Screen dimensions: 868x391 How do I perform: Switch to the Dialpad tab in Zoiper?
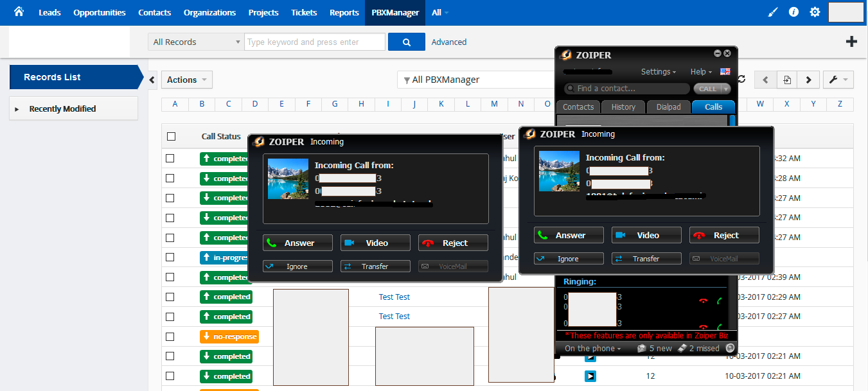click(x=668, y=107)
